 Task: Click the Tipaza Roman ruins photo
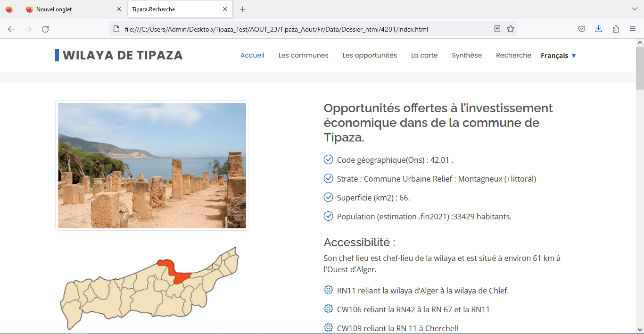(152, 166)
